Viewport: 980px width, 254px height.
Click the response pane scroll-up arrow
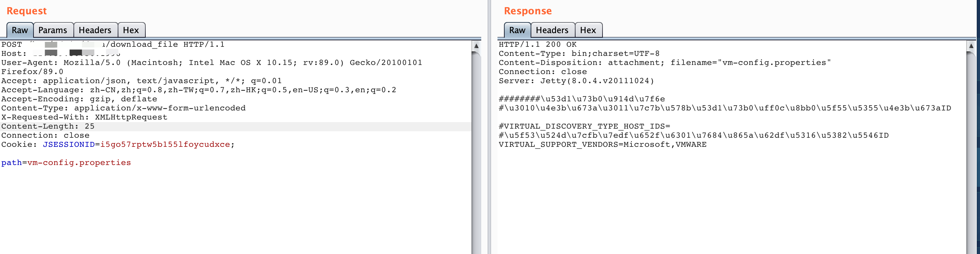tap(971, 46)
